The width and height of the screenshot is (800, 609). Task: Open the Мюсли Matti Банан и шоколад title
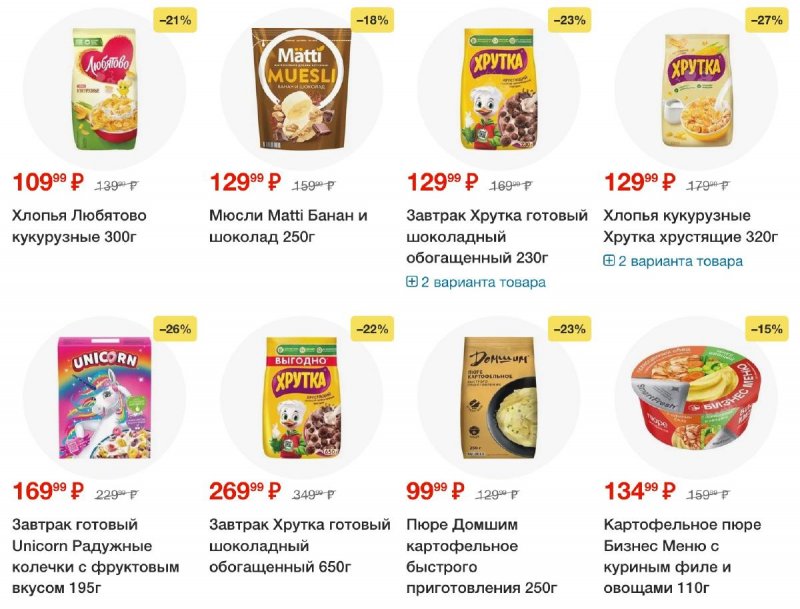[288, 226]
